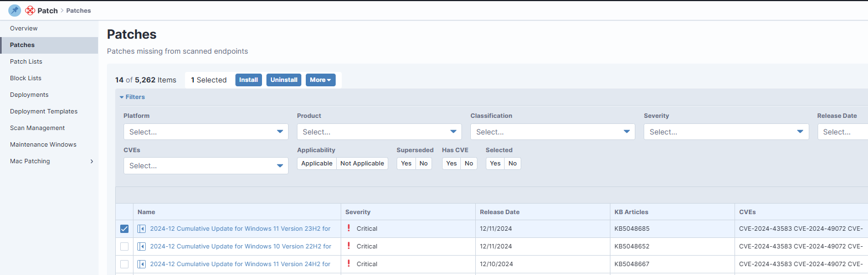Set Selected filter to Yes

(495, 163)
